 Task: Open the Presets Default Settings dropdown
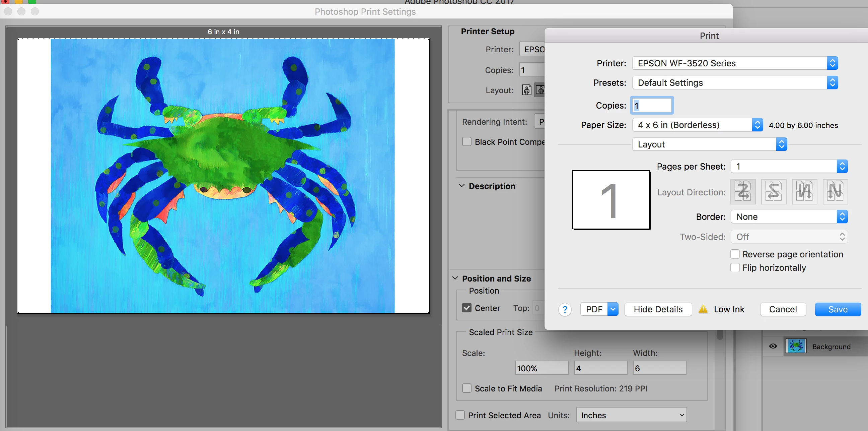pos(735,83)
